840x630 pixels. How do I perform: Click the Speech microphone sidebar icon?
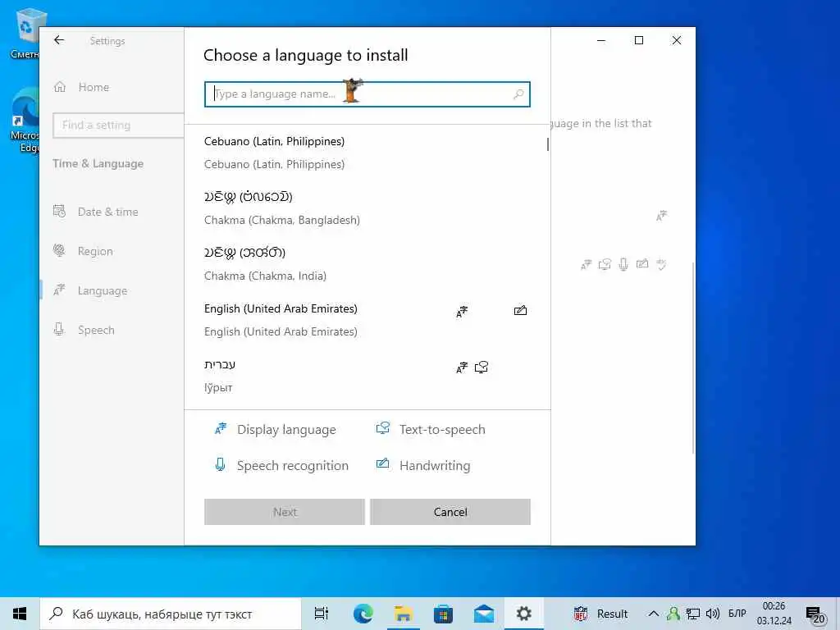pos(59,329)
